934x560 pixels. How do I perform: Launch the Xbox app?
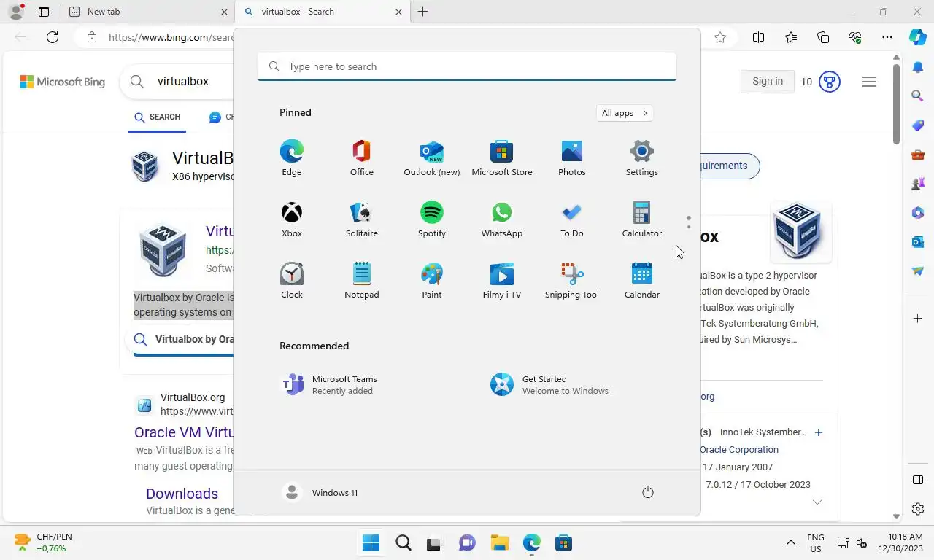coord(292,219)
